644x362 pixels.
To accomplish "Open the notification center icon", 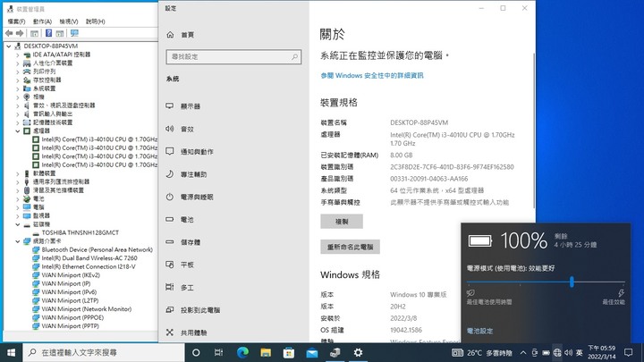I will pyautogui.click(x=628, y=352).
